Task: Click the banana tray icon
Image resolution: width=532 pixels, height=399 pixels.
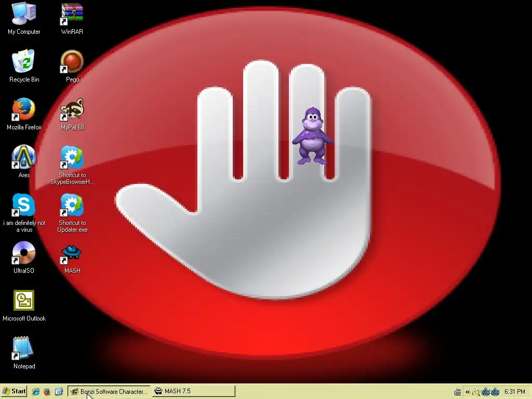Action: coord(476,392)
